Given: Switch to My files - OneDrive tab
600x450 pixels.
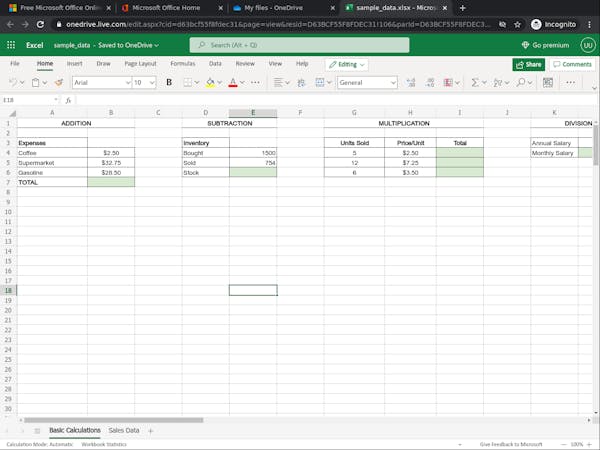Looking at the screenshot, I should tap(283, 8).
